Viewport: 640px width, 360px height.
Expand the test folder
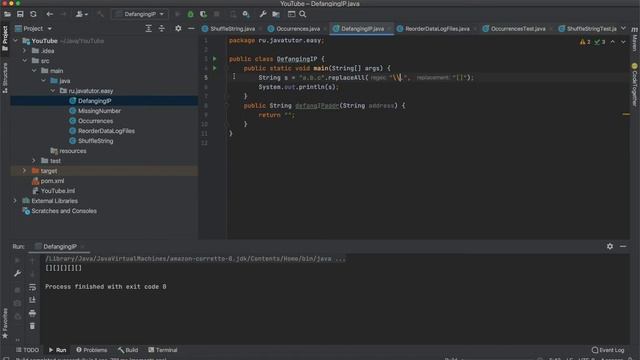pos(34,161)
